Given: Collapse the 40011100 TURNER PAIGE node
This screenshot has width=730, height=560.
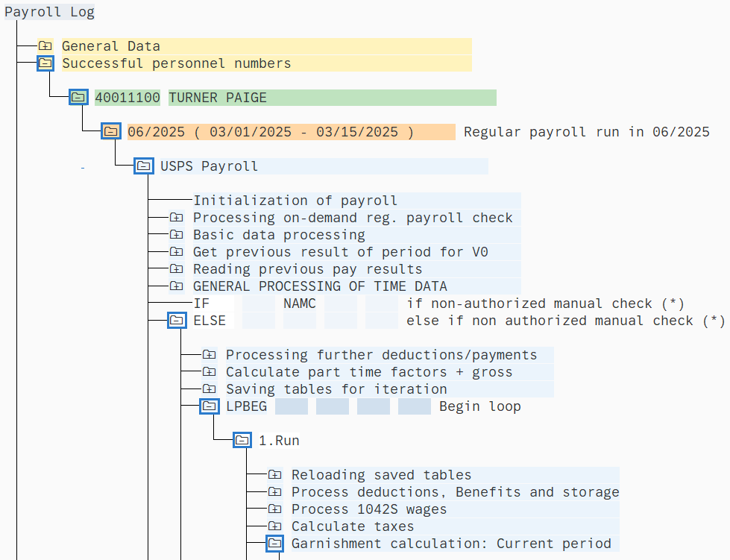Looking at the screenshot, I should [78, 98].
